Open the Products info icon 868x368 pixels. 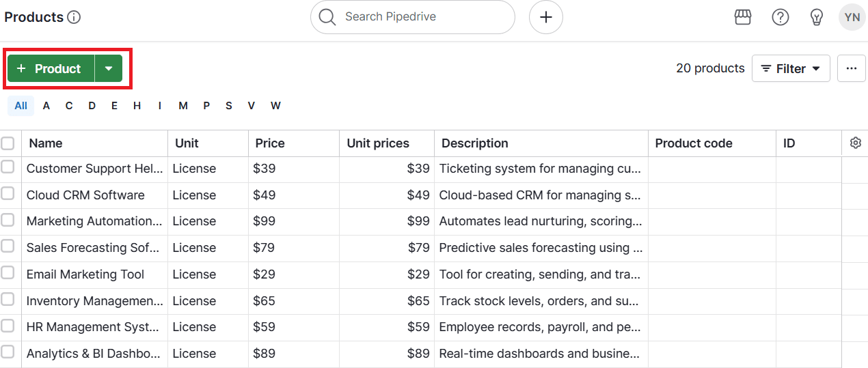tap(74, 17)
